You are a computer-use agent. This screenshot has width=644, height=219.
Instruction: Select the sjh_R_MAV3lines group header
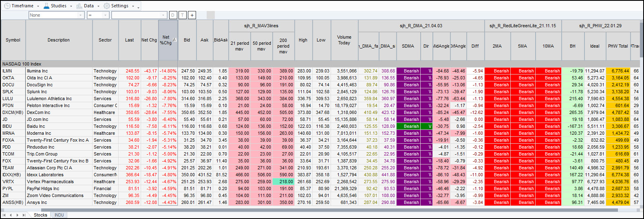coord(261,26)
